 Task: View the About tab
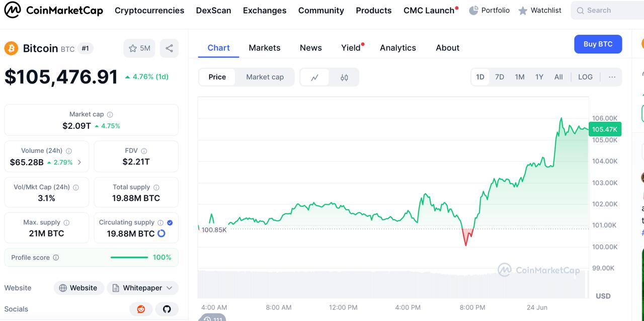[448, 48]
